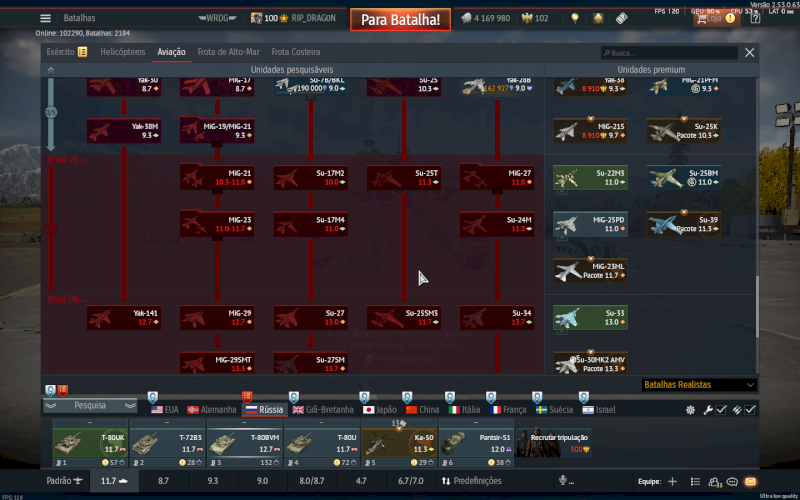
Task: Select the Su-24M aircraft
Action: tap(497, 224)
